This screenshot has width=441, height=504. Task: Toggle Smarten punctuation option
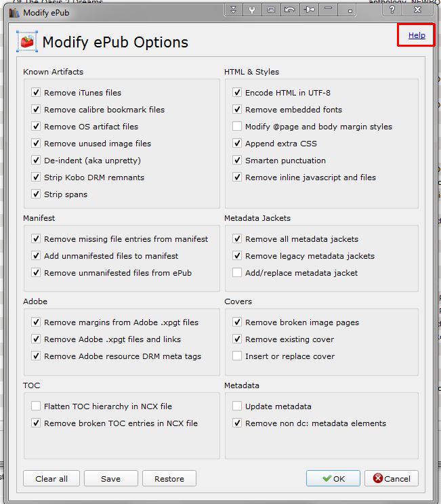[x=237, y=161]
